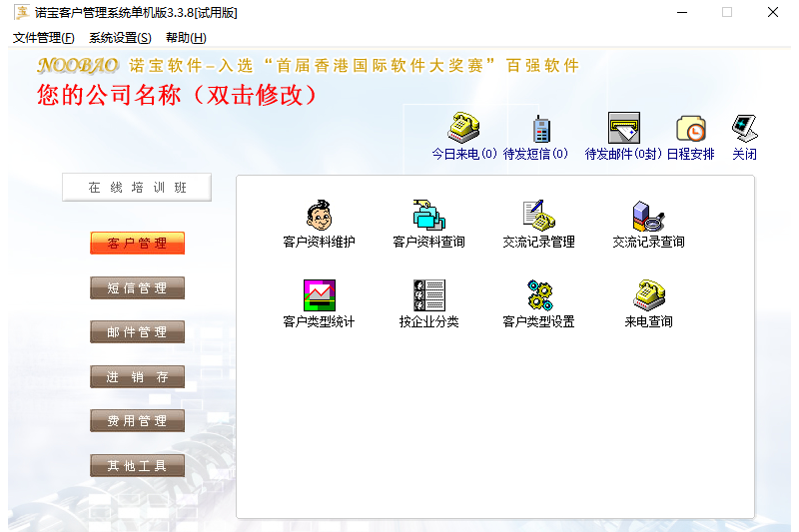Select the 邮件管理 sidebar button

137,332
